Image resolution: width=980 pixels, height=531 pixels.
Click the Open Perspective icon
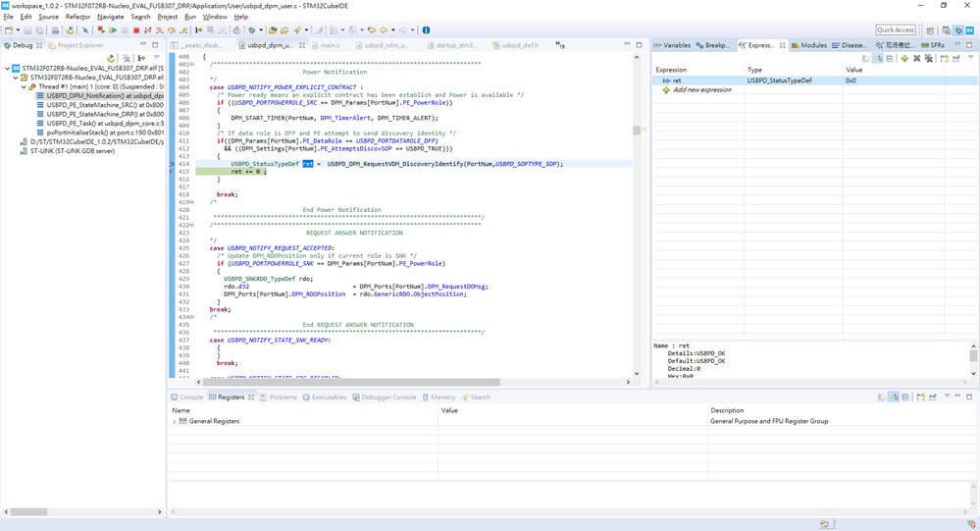[x=930, y=30]
